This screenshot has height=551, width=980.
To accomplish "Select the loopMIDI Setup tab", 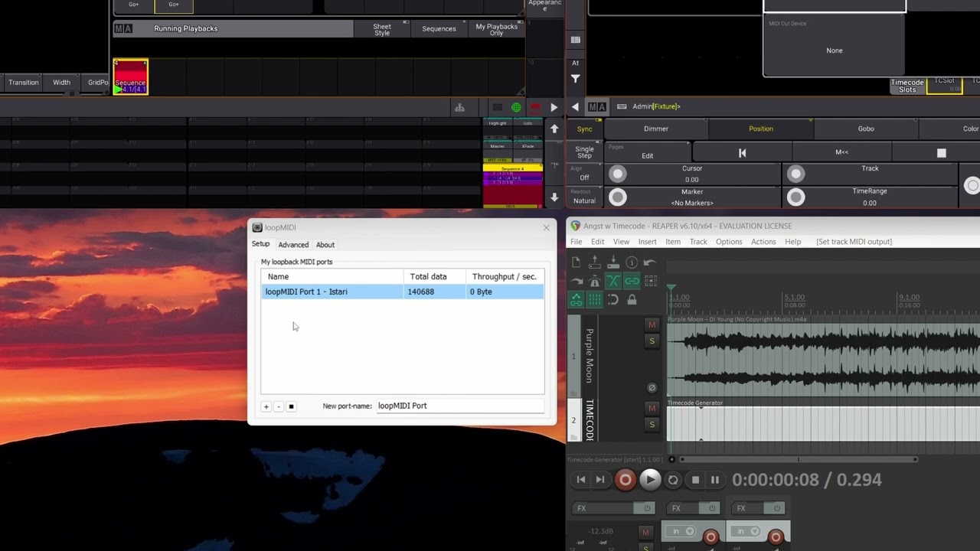I will pos(260,244).
